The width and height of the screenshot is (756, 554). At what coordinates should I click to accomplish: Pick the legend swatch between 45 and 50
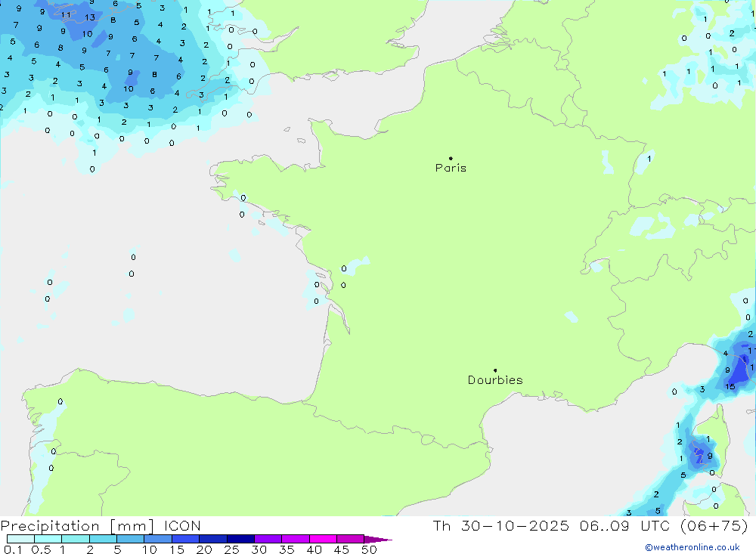(351, 539)
